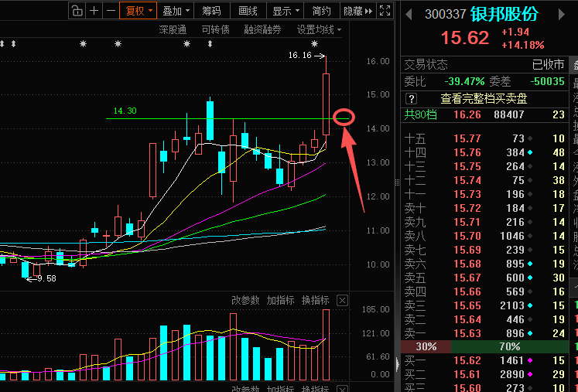Go to previous stock arrow
This screenshot has height=392, width=578.
click(x=409, y=15)
